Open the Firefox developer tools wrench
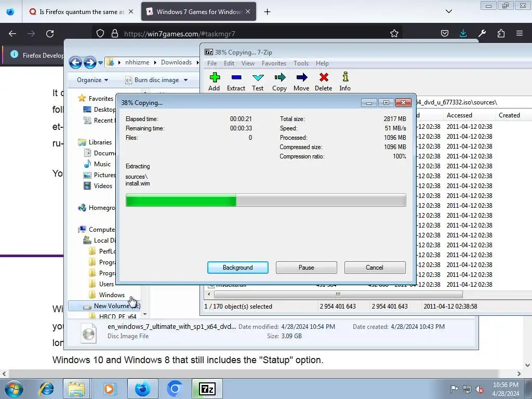532x399 pixels. [x=482, y=33]
